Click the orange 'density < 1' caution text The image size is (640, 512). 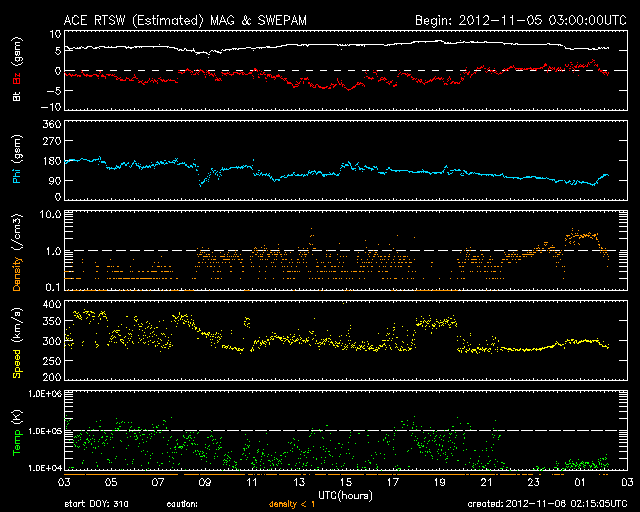point(292,504)
